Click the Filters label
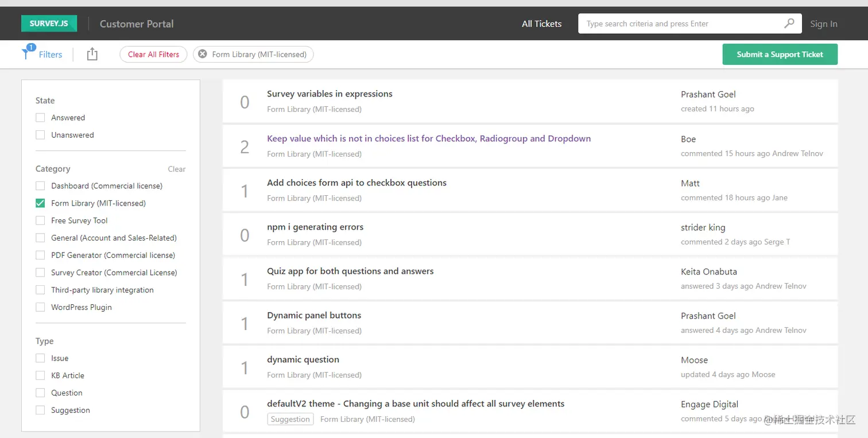This screenshot has height=438, width=868. pos(51,55)
